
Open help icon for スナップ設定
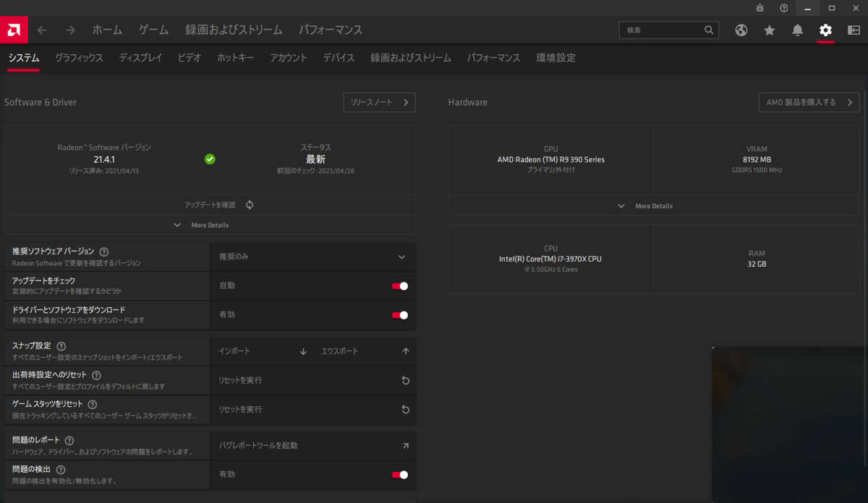point(61,346)
